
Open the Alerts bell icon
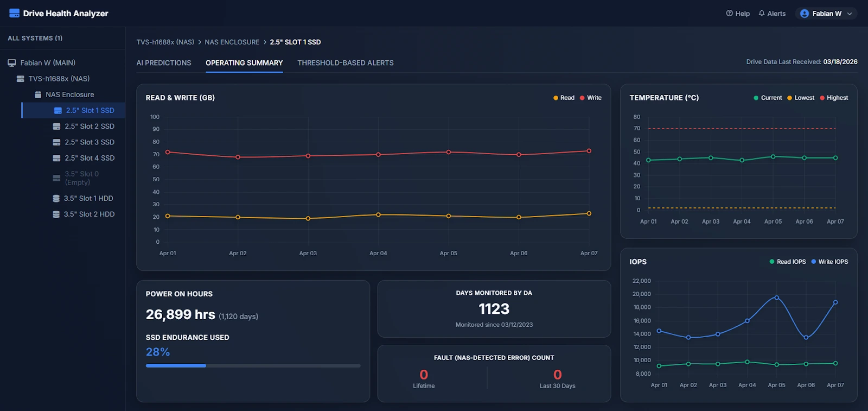click(x=762, y=14)
